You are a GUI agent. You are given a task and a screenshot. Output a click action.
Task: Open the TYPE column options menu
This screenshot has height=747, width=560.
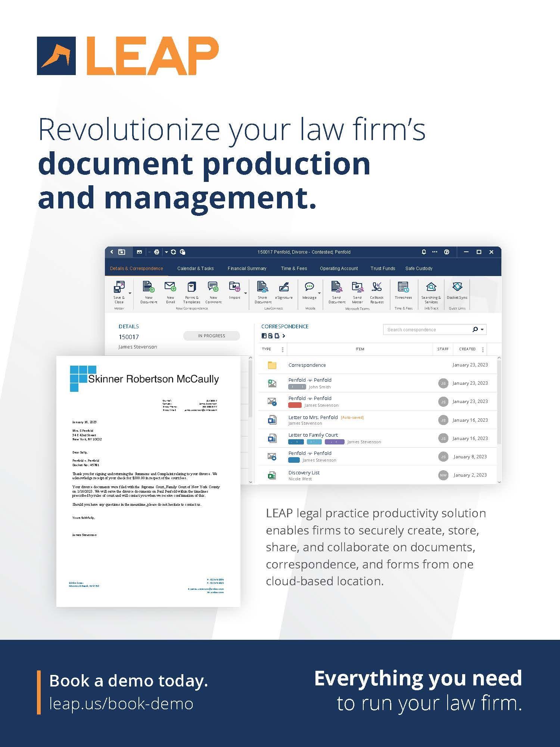(283, 349)
